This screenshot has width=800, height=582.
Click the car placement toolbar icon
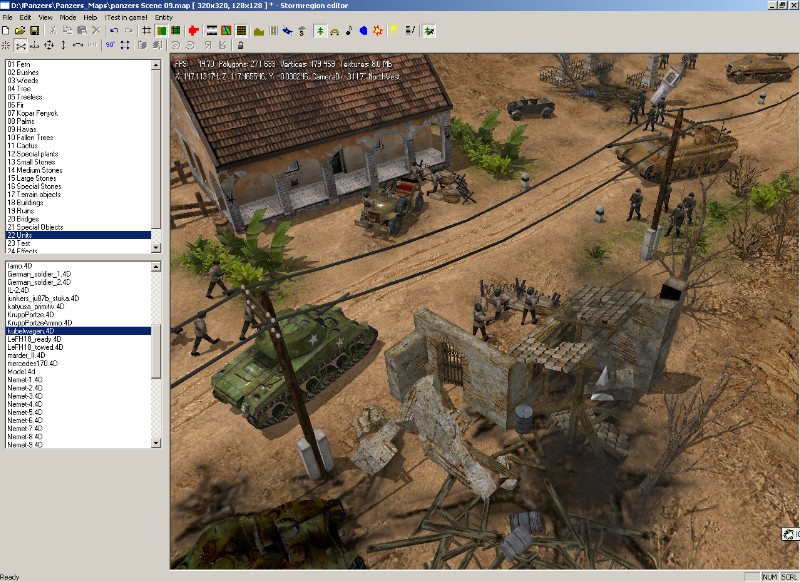click(335, 32)
